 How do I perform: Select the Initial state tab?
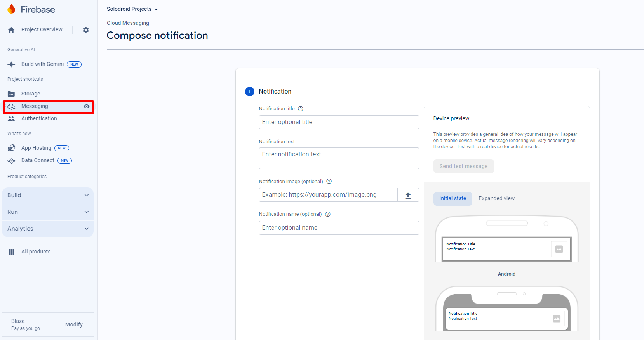[453, 199]
